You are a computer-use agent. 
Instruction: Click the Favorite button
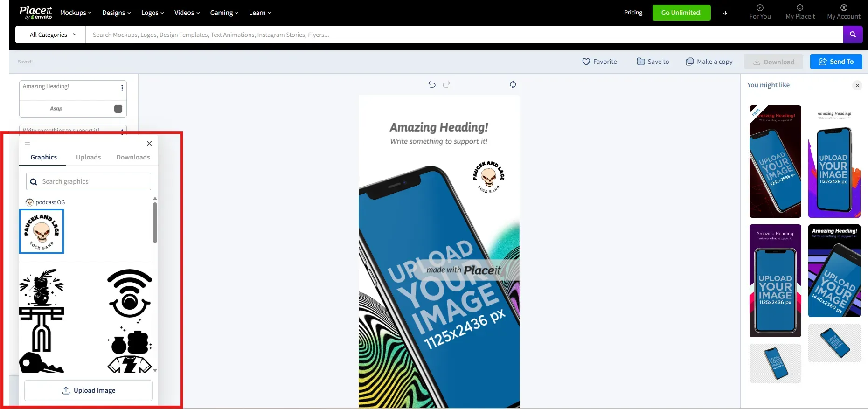click(x=600, y=62)
